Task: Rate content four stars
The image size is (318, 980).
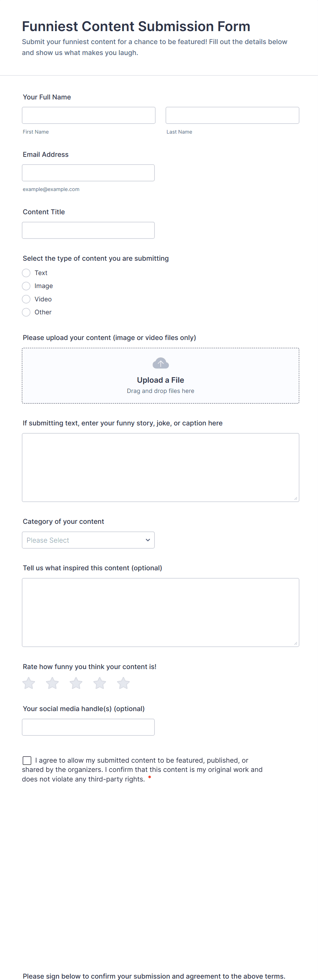Action: point(100,683)
